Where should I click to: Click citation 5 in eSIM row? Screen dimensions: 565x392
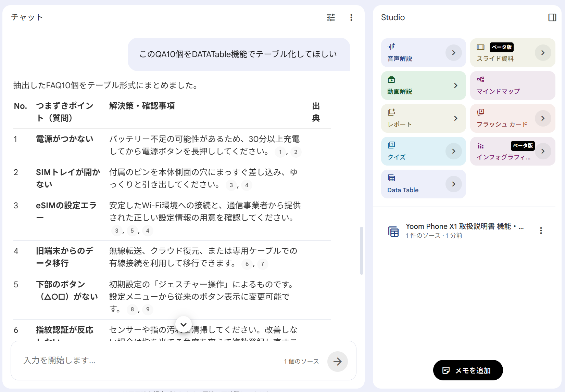[132, 231]
